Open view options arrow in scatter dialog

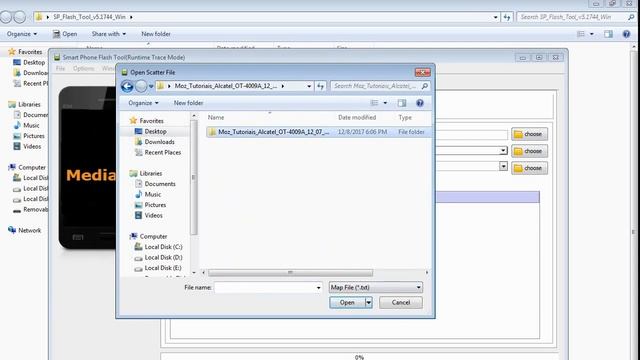point(385,103)
